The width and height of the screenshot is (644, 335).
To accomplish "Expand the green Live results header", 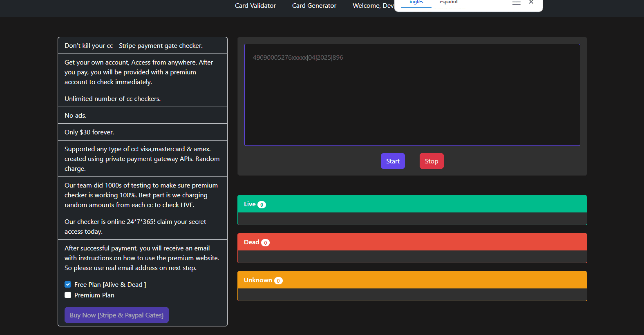I will coord(412,204).
